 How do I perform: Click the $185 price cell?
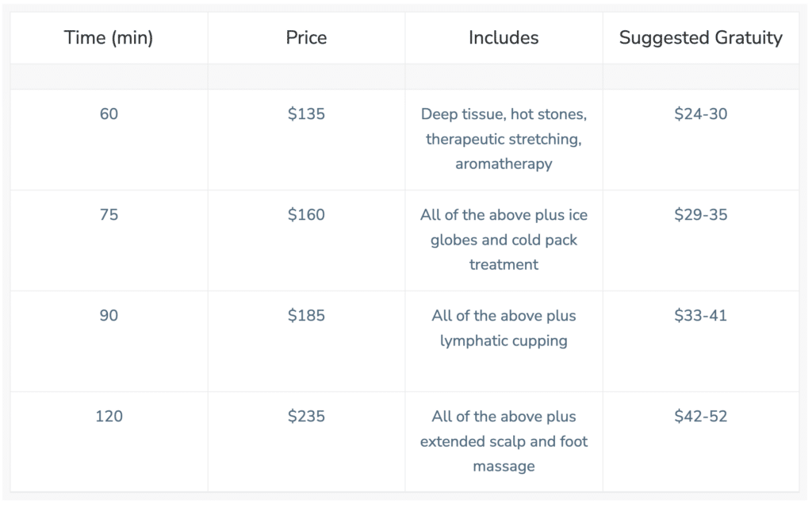[x=306, y=316]
